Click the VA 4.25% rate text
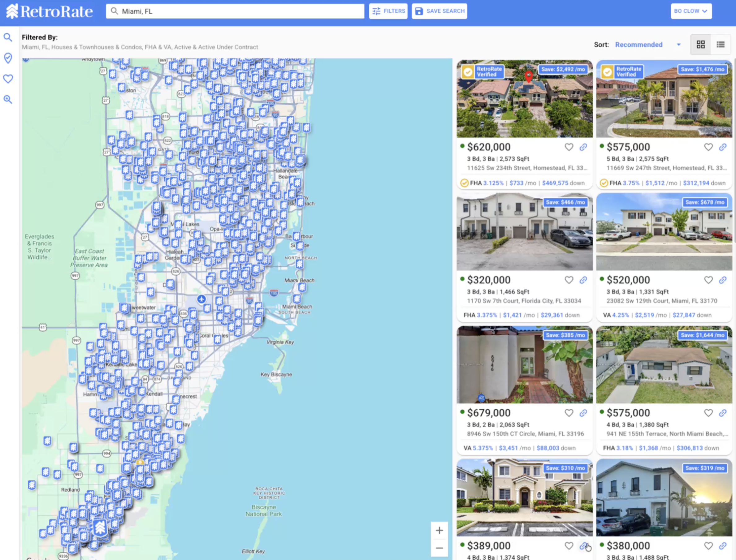The width and height of the screenshot is (736, 560). click(616, 315)
